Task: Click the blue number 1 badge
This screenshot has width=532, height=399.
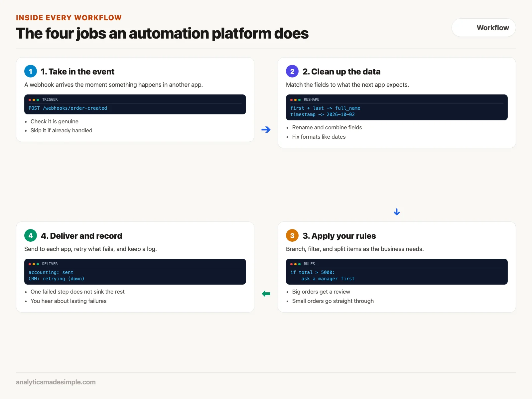Action: 31,71
